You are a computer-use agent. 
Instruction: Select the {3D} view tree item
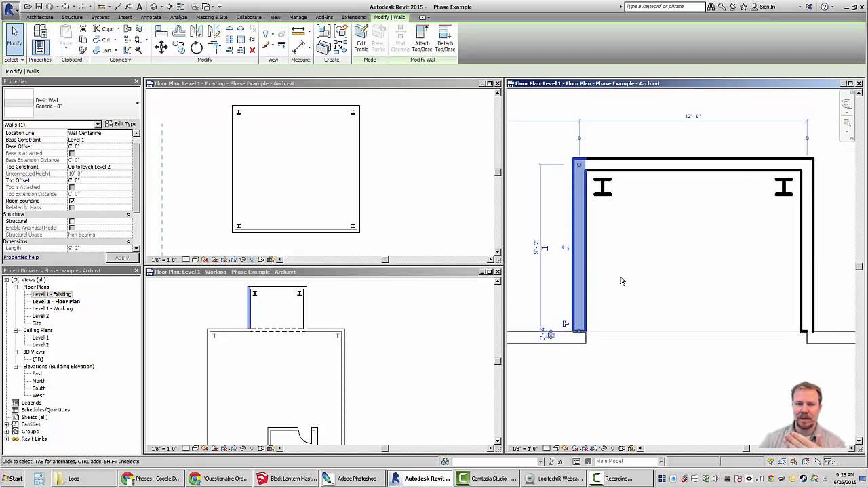tap(37, 359)
